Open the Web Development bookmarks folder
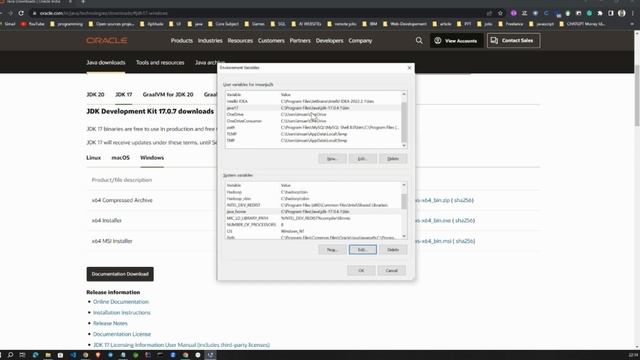 (x=404, y=24)
